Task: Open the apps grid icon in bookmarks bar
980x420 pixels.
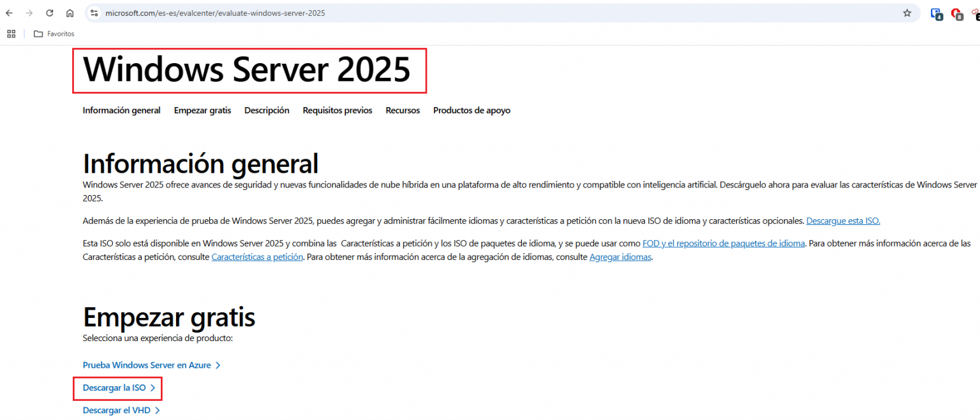Action: click(x=11, y=34)
